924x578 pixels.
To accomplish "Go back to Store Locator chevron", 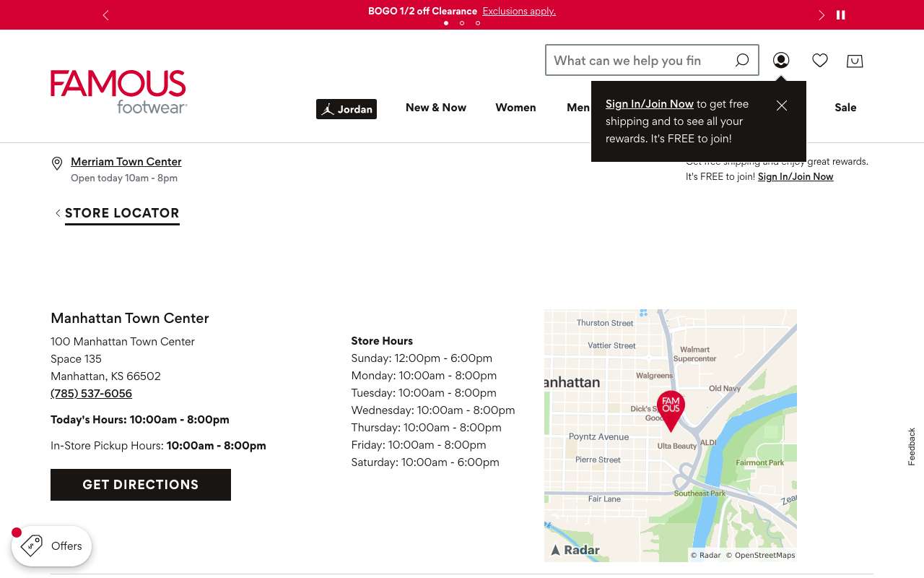I will click(x=58, y=213).
